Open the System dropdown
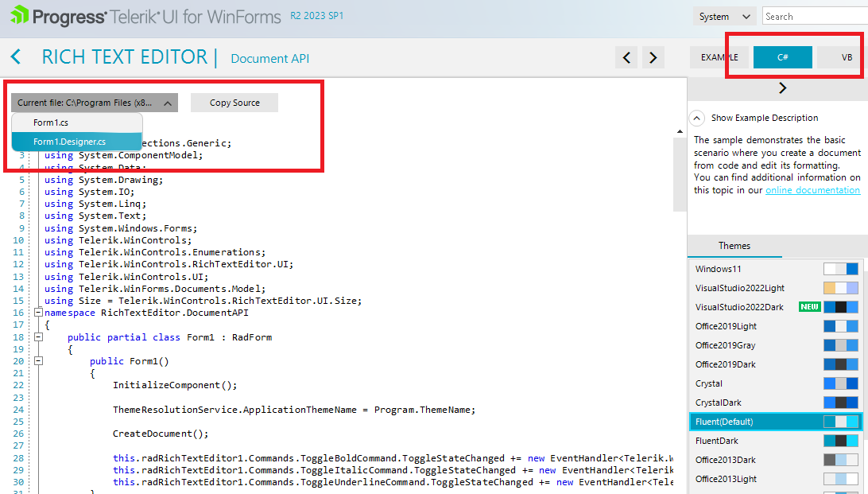The image size is (868, 494). point(725,17)
